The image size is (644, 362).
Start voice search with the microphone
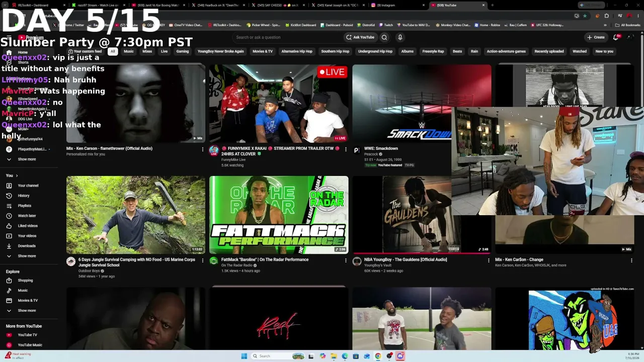400,37
